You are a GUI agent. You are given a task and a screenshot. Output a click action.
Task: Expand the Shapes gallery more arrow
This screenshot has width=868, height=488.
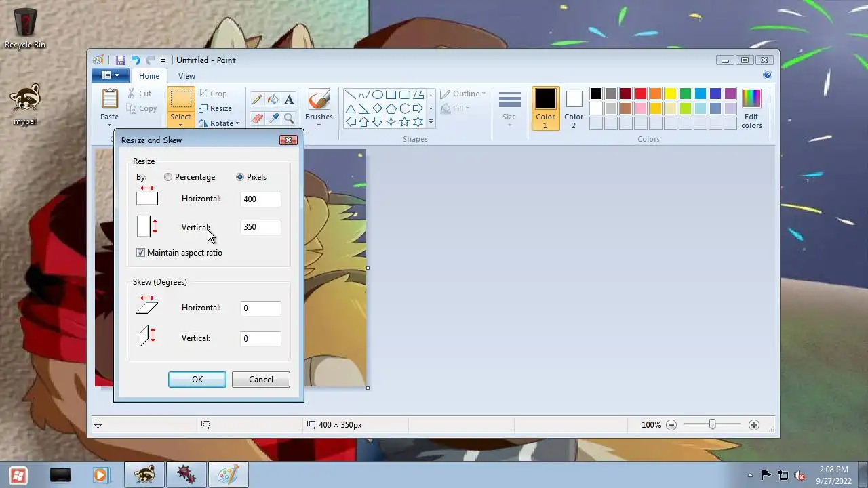click(431, 123)
